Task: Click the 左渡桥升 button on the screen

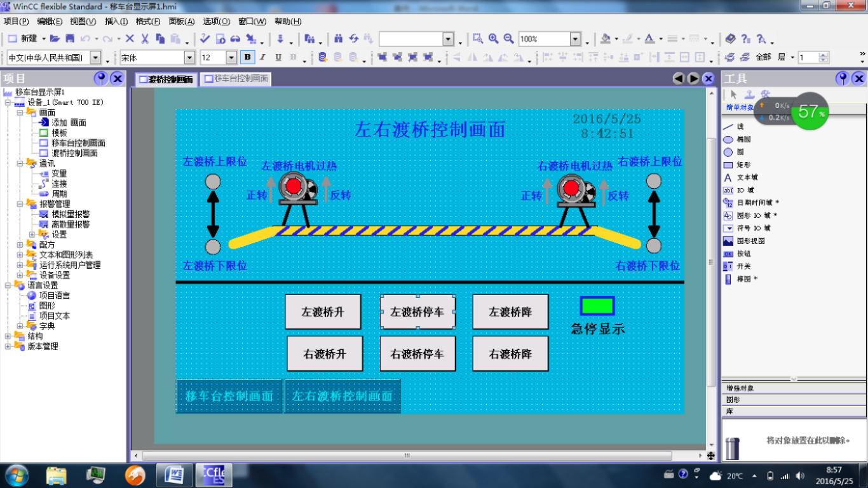Action: pos(323,311)
